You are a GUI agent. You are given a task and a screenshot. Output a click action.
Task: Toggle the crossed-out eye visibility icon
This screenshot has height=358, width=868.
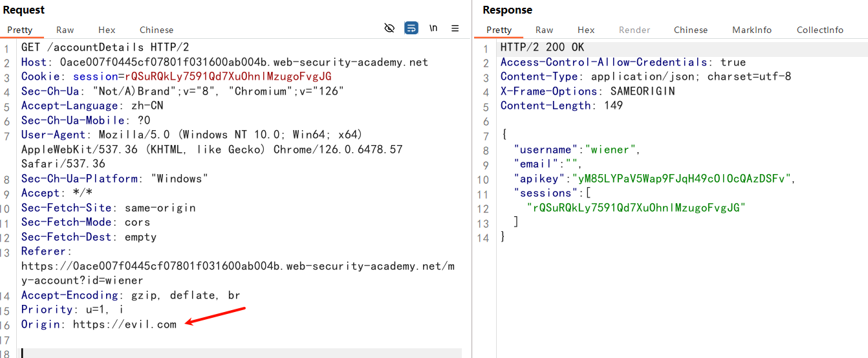tap(389, 28)
